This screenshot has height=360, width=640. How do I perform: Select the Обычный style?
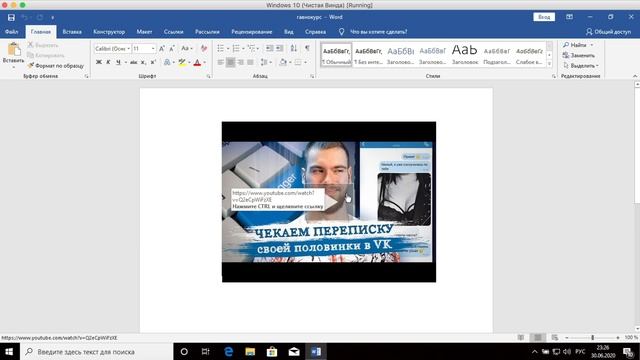[336, 55]
